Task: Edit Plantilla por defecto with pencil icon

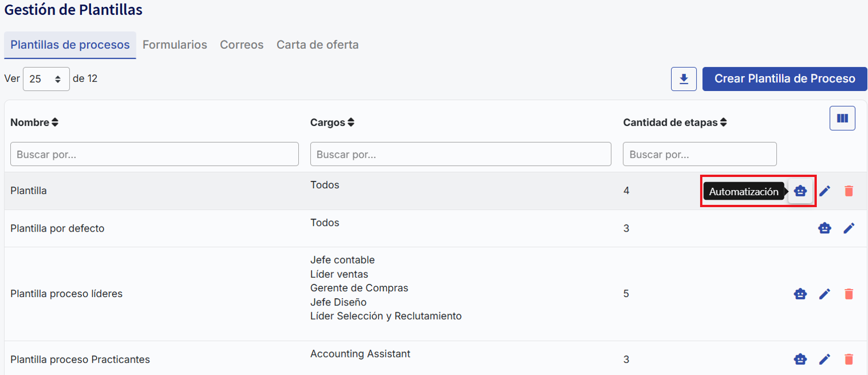Action: [x=849, y=228]
